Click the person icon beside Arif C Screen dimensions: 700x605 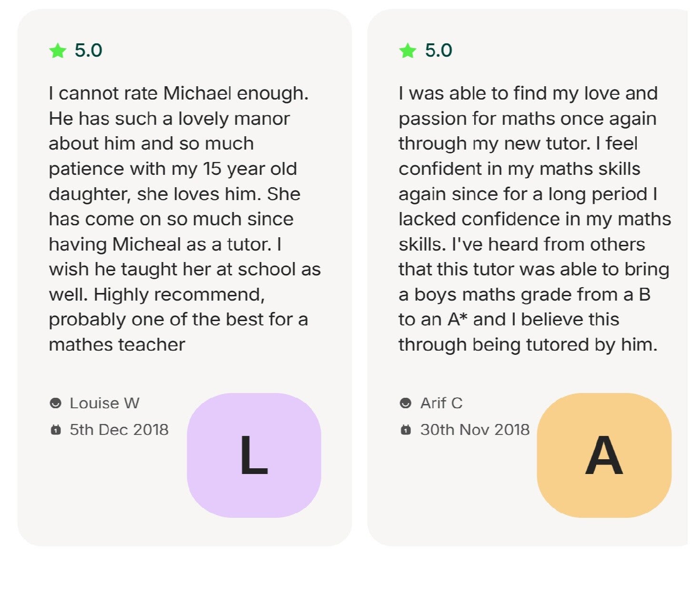pyautogui.click(x=406, y=403)
